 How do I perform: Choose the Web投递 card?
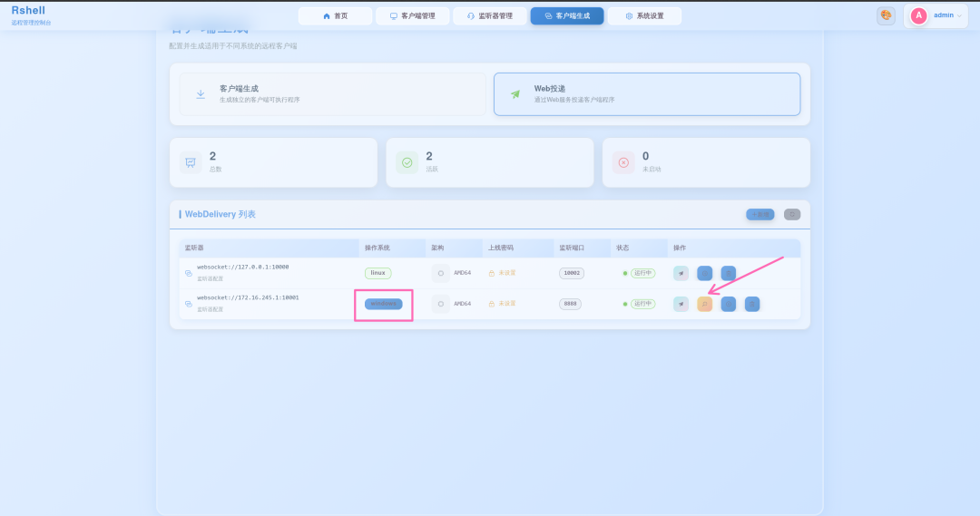tap(647, 94)
